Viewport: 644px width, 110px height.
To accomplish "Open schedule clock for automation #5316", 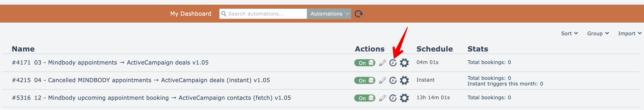I will pos(393,98).
